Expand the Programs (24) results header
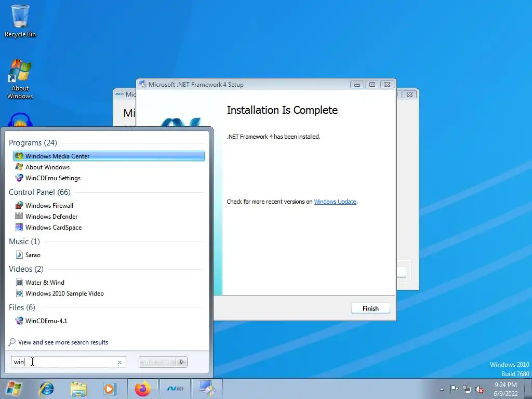 (33, 143)
